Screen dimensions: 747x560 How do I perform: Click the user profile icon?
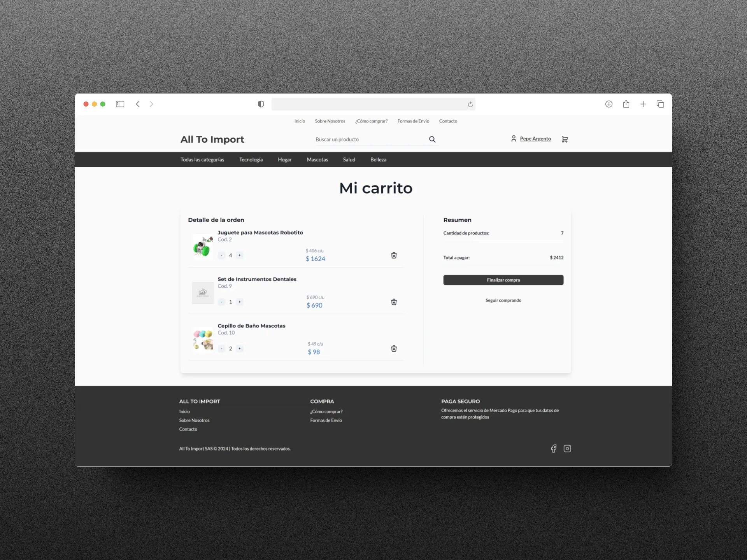click(514, 138)
